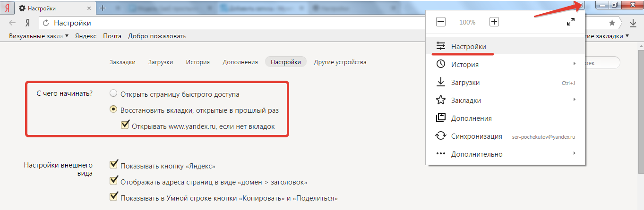Click the star icon beside Закладки

(440, 100)
